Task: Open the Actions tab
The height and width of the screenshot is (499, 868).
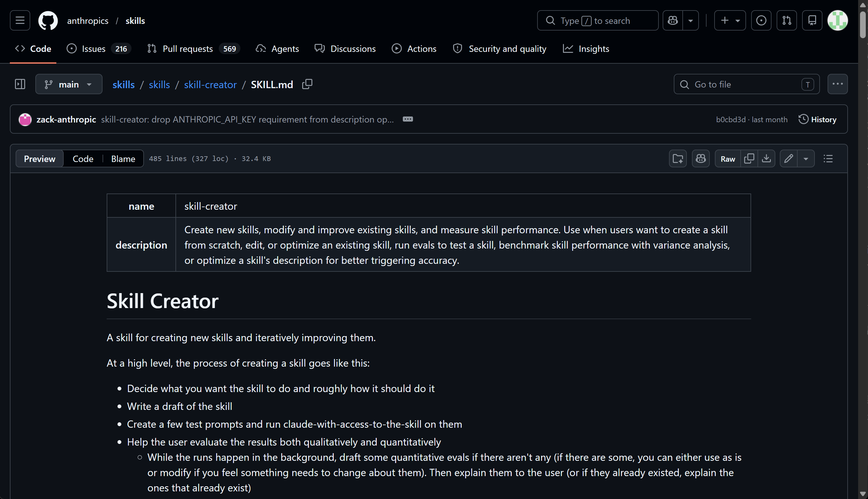Action: (x=414, y=49)
